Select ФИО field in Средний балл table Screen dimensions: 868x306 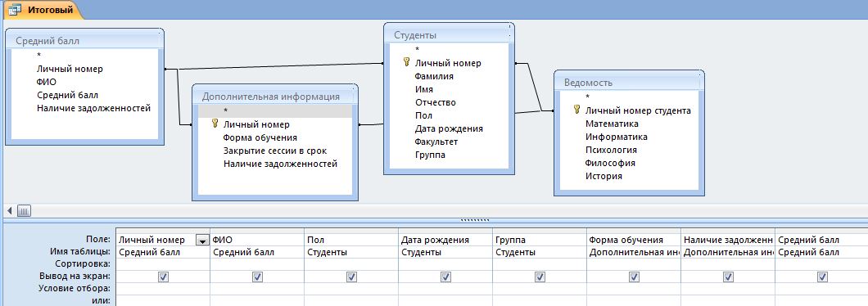[x=47, y=82]
